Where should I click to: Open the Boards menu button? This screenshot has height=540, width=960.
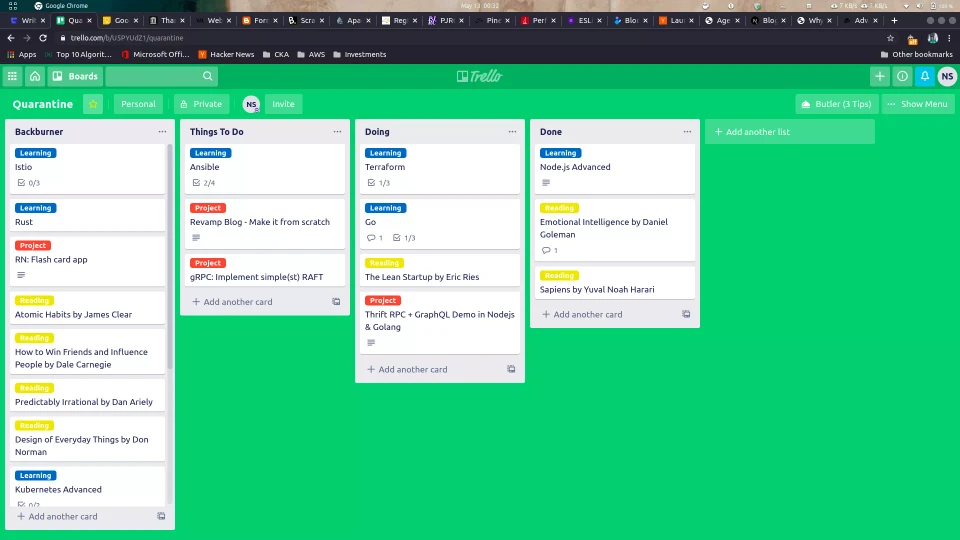(x=75, y=77)
